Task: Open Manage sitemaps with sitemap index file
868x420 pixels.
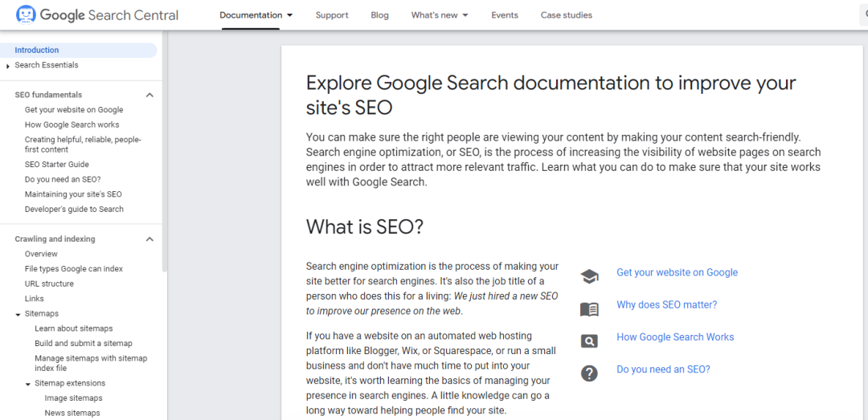Action: tap(91, 363)
